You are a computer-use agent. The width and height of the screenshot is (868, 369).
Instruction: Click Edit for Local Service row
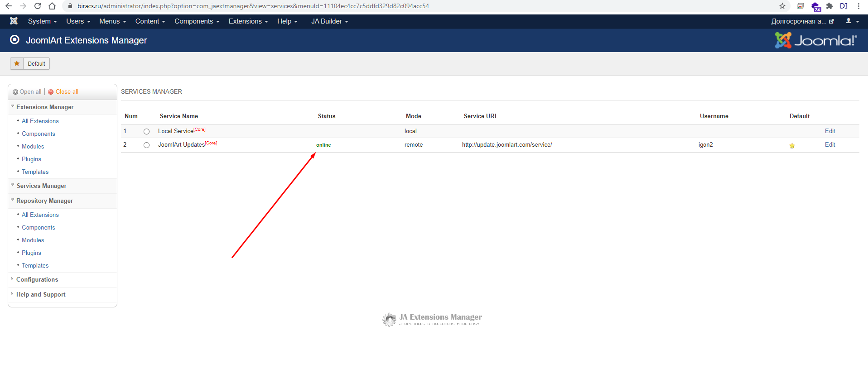pyautogui.click(x=830, y=131)
